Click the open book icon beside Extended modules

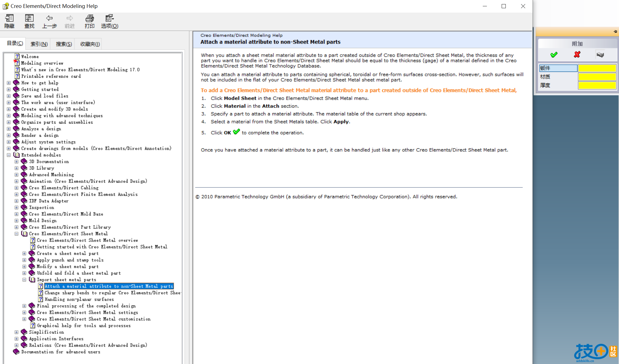tap(16, 155)
